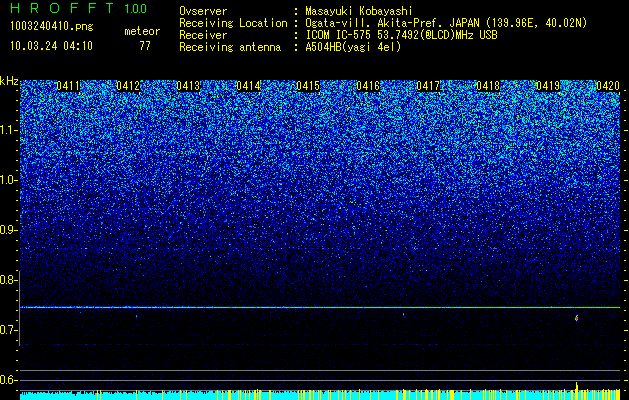Click the 0.7 frequency axis label
The width and height of the screenshot is (629, 400).
coord(8,330)
